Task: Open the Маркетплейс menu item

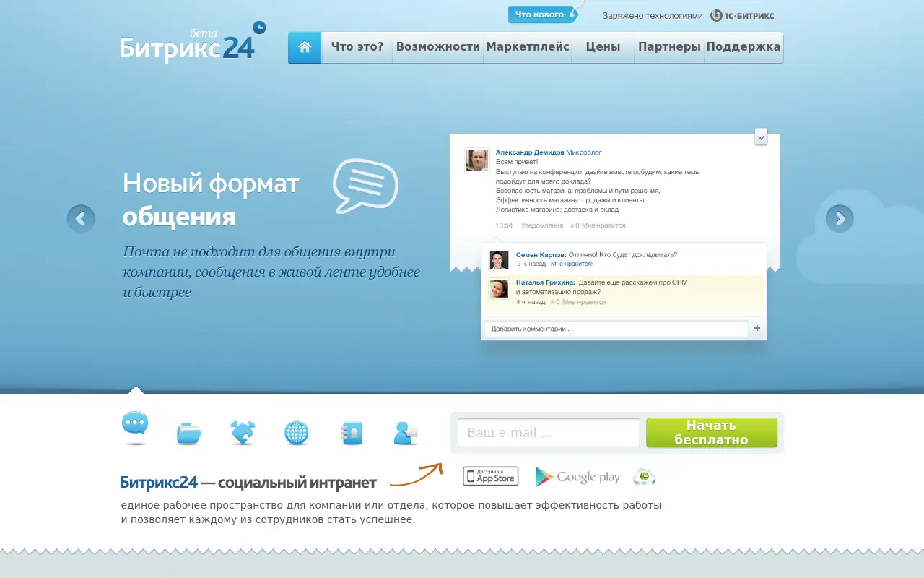Action: coord(528,47)
